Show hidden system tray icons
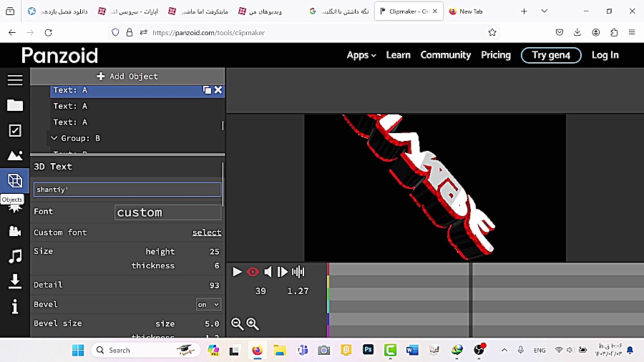The image size is (644, 362). coord(504,350)
